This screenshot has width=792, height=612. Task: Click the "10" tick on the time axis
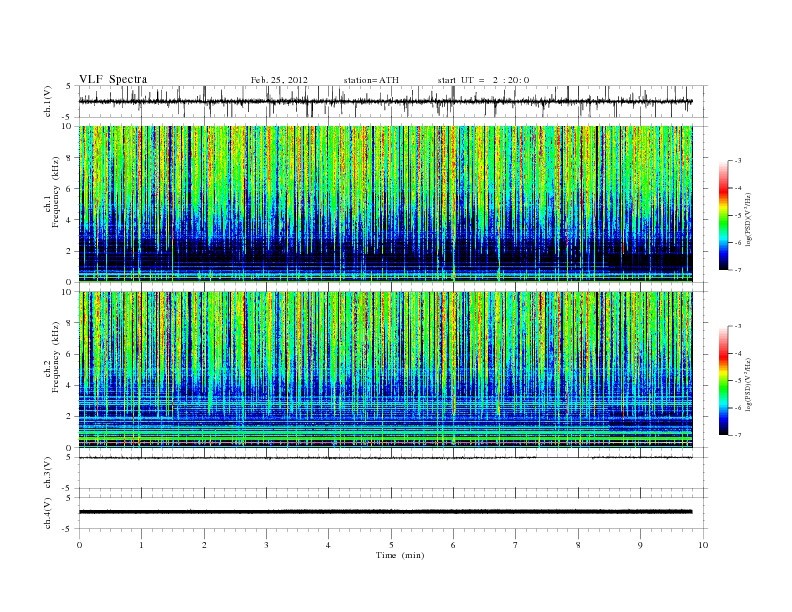703,545
